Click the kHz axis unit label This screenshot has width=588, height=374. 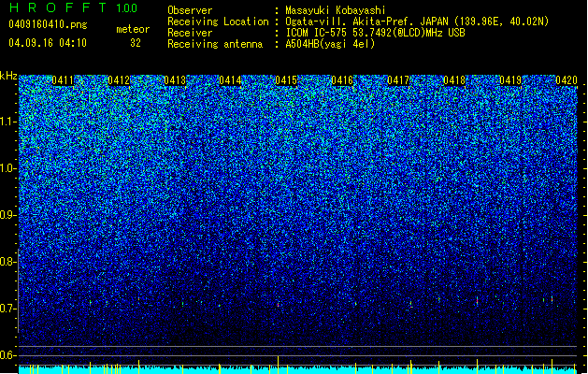(x=8, y=76)
